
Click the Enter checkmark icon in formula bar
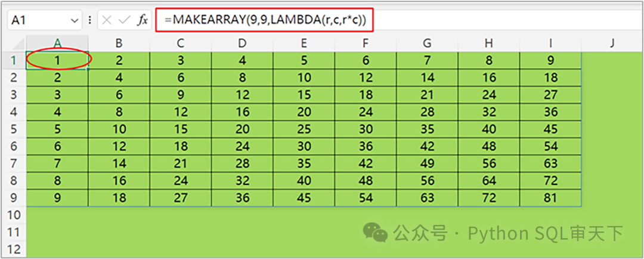pyautogui.click(x=125, y=20)
